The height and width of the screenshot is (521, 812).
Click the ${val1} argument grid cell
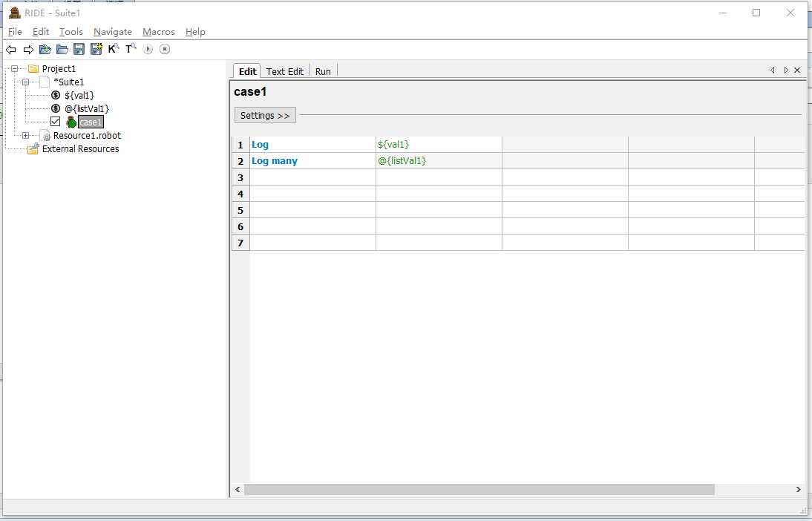[439, 145]
